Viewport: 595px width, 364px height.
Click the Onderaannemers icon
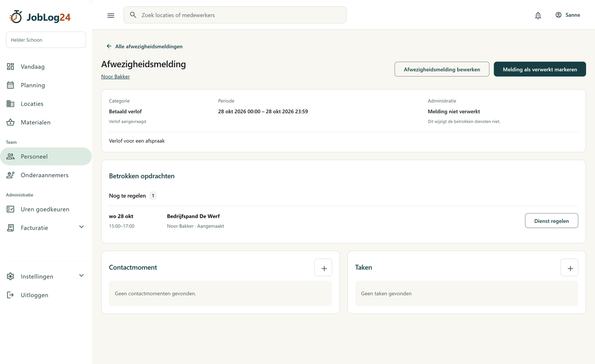[10, 175]
